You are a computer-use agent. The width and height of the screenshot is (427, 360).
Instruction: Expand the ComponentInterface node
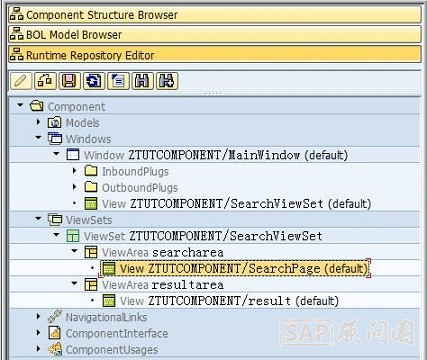pyautogui.click(x=38, y=332)
